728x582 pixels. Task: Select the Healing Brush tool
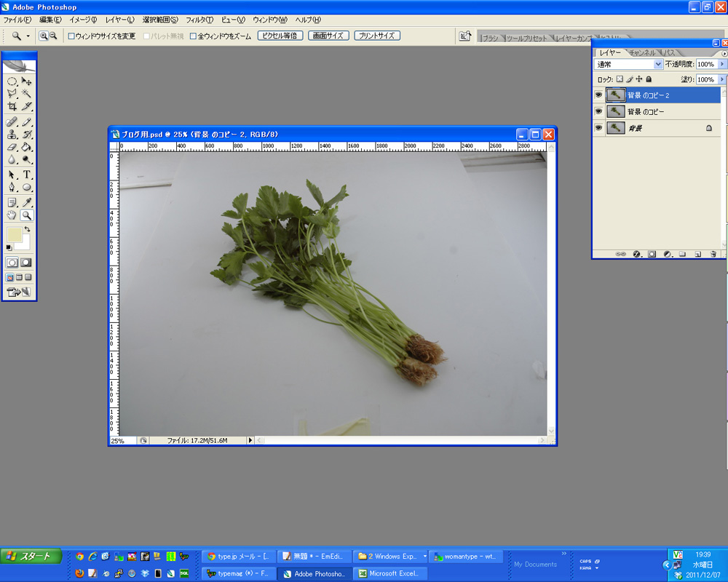12,122
